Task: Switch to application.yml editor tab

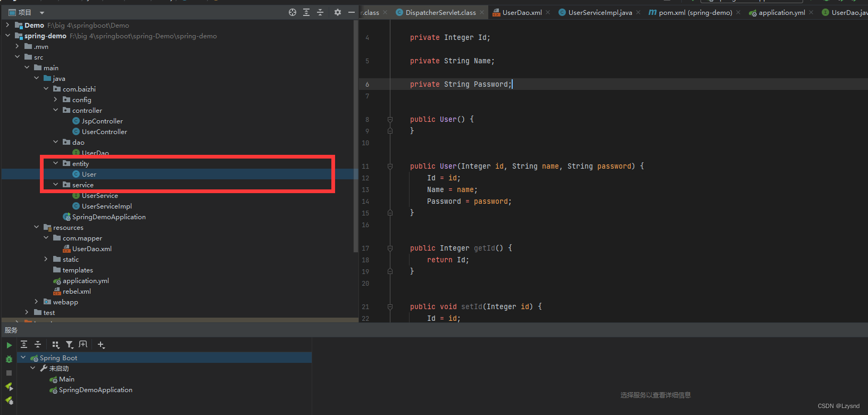Action: tap(781, 13)
